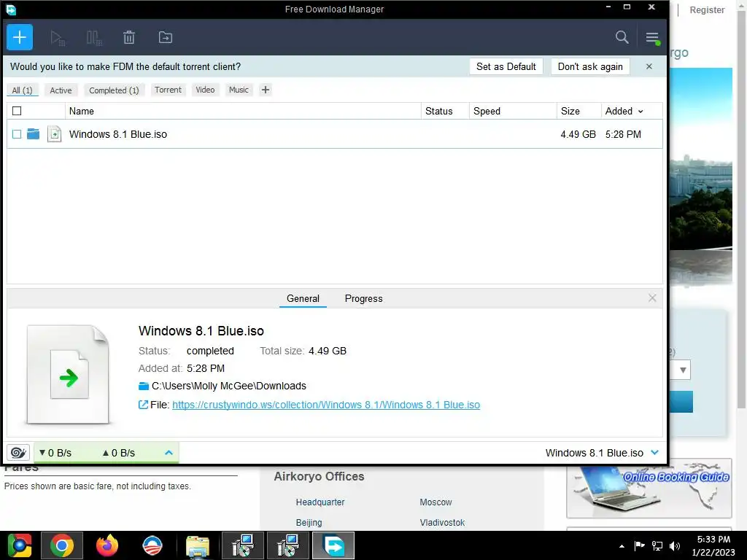
Task: Click Set as Default button
Action: click(x=506, y=66)
